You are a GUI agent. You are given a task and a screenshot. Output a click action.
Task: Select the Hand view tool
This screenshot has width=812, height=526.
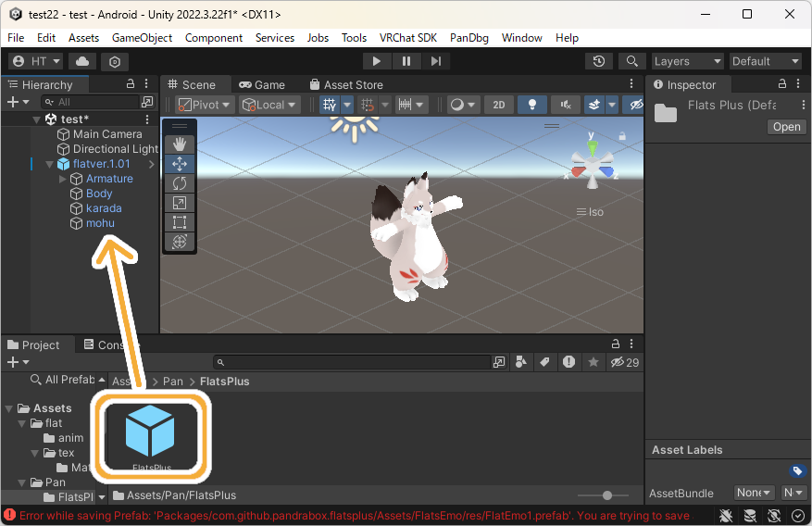[180, 144]
